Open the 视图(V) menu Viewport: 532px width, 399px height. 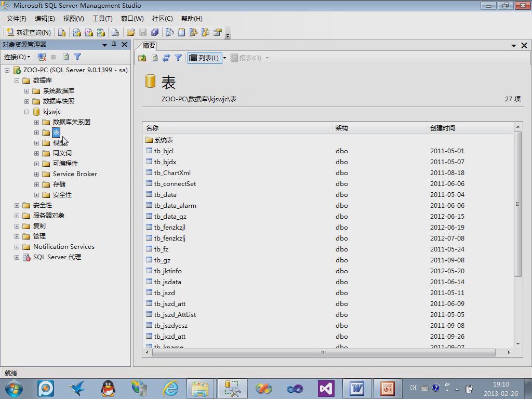(x=74, y=19)
